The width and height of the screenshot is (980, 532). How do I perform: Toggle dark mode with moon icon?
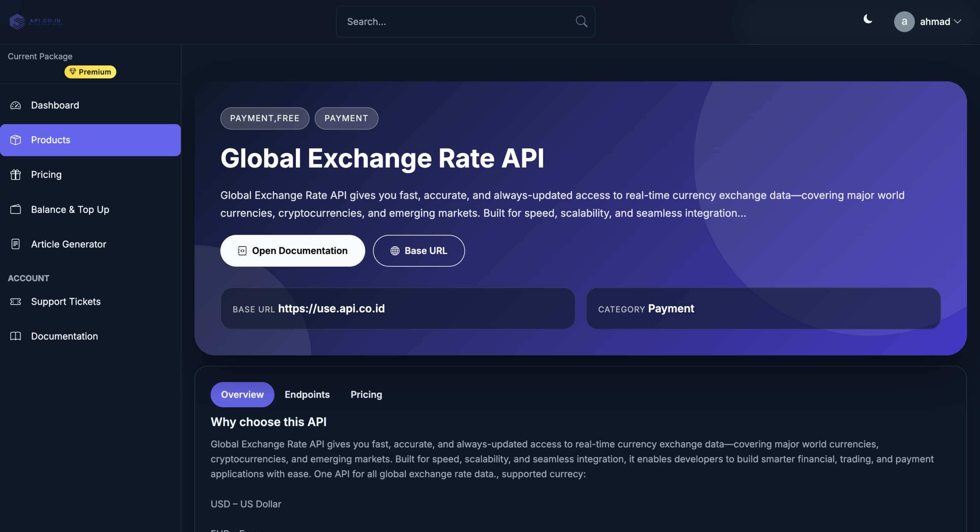(x=867, y=19)
